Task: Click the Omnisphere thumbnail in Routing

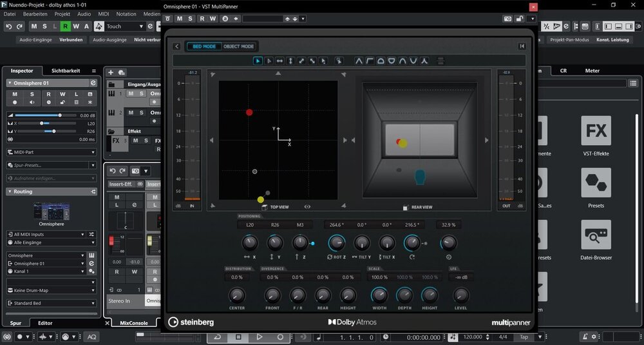Action: click(x=52, y=212)
